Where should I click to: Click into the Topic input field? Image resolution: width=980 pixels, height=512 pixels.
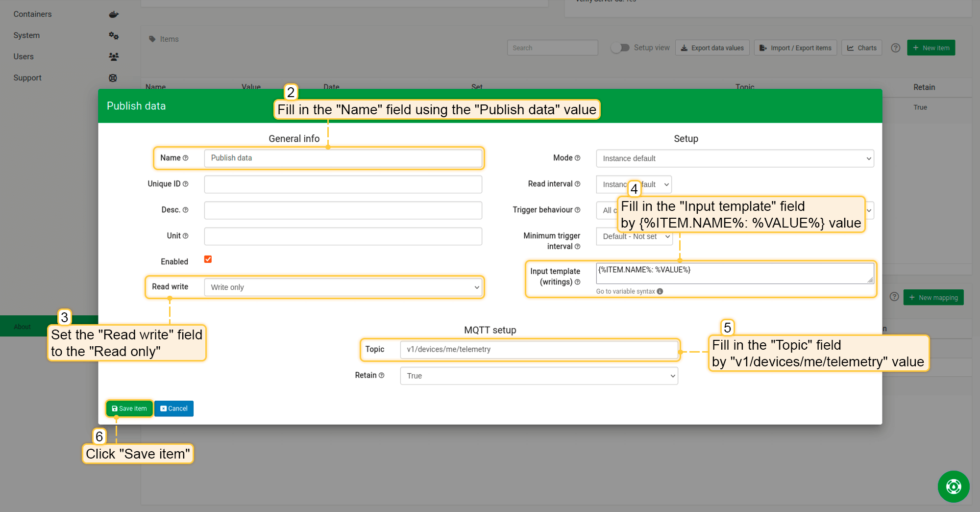[x=539, y=350]
